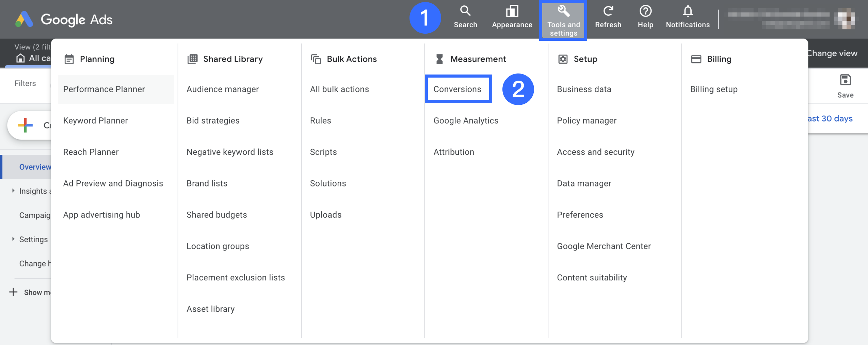Expand the Settings section arrow
Screen dimensions: 868x345
[x=13, y=239]
